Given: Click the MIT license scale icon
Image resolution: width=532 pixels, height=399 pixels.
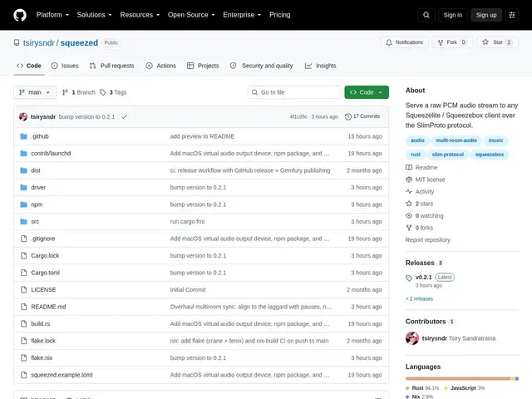Looking at the screenshot, I should [x=409, y=180].
